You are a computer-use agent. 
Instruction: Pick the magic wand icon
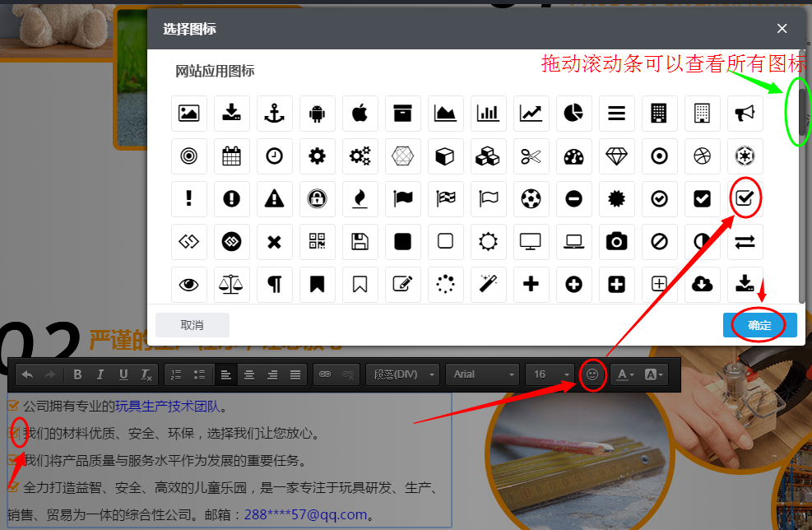click(488, 284)
